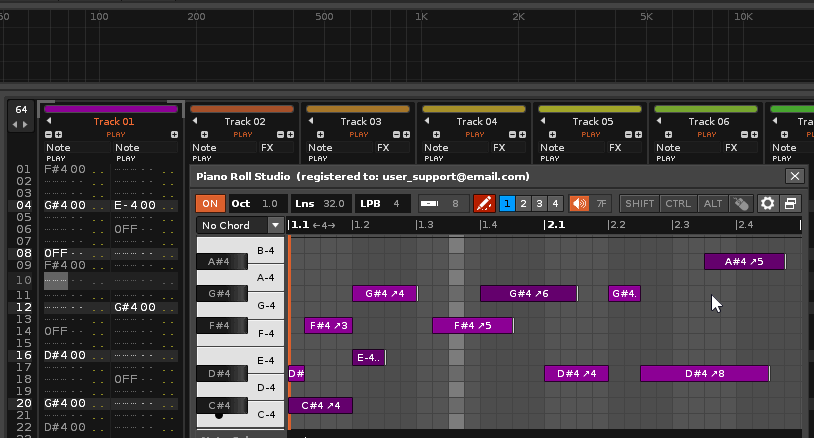Open the No Chord dropdown
Image resolution: width=814 pixels, height=438 pixels.
[240, 225]
